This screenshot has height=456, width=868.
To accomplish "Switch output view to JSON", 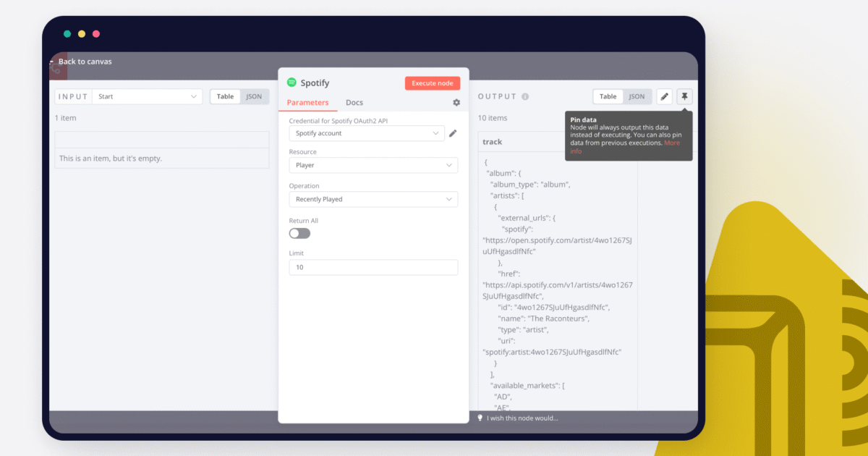I will coord(637,96).
